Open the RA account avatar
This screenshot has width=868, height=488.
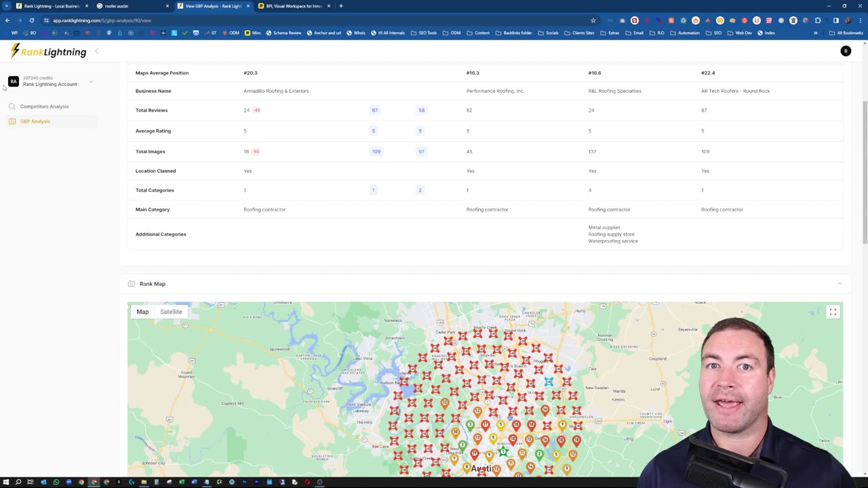(13, 81)
